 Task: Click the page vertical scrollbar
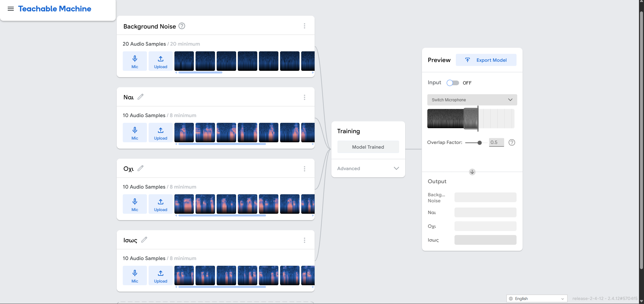[641, 141]
